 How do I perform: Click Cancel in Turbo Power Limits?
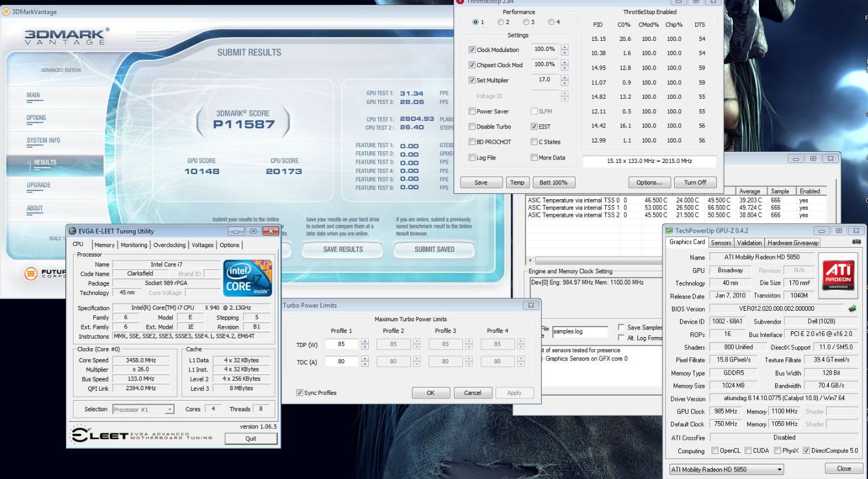pos(473,393)
